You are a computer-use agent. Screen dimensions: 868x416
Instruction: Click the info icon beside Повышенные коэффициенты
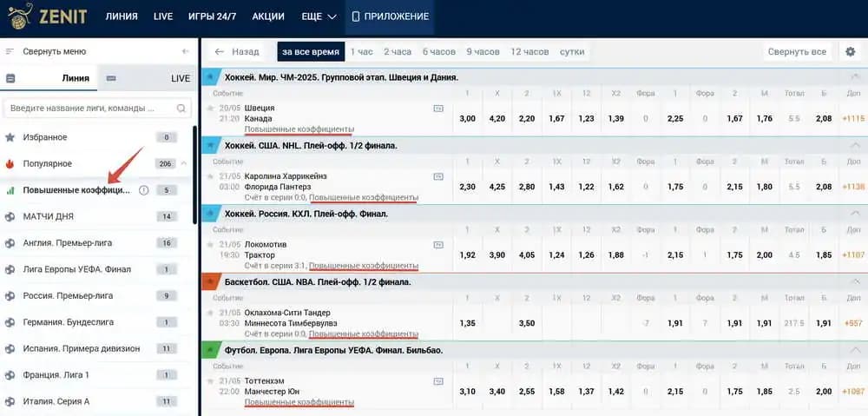tap(144, 190)
